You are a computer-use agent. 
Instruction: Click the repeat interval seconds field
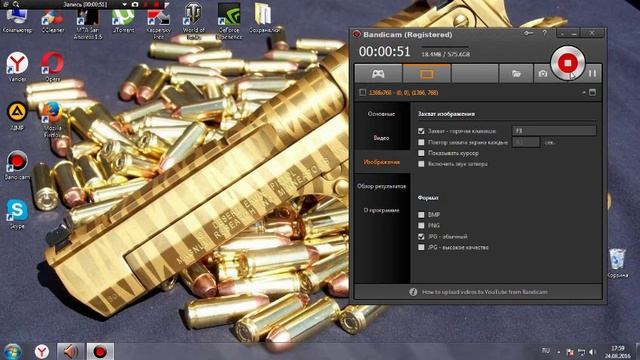pos(526,142)
